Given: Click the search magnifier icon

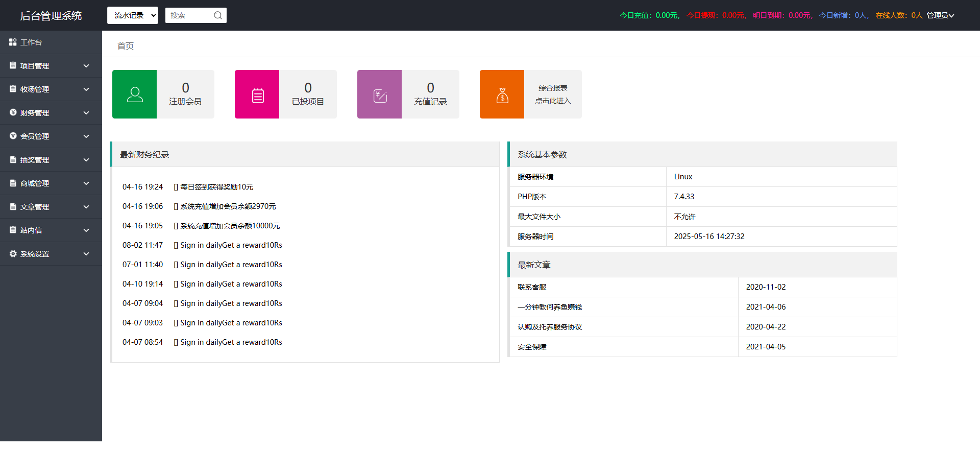Looking at the screenshot, I should [x=218, y=15].
